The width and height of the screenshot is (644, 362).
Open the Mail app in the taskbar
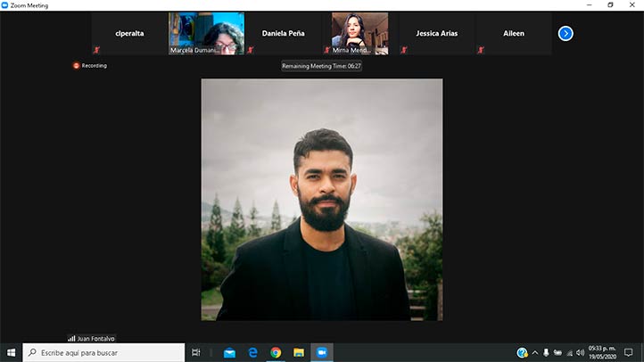point(229,353)
